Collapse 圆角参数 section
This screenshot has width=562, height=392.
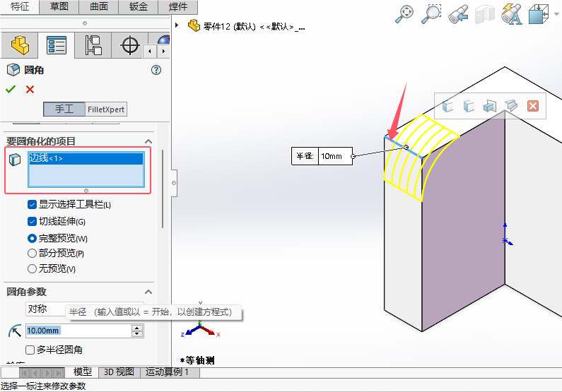(x=148, y=292)
